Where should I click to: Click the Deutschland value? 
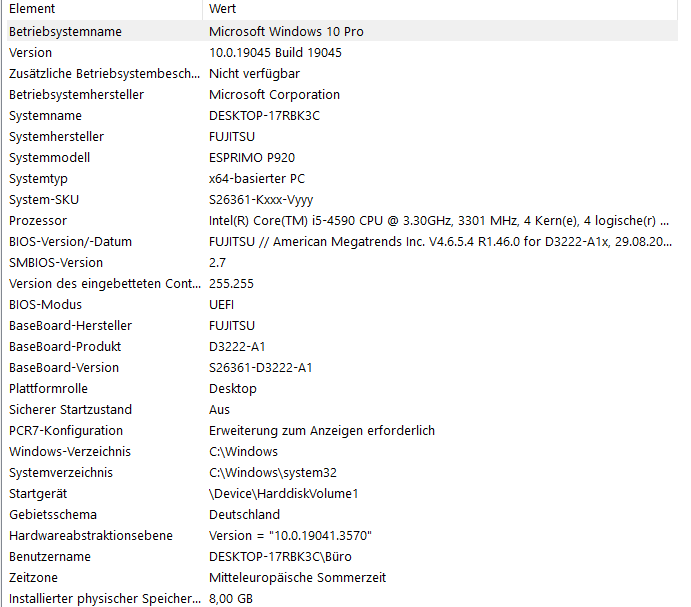[244, 515]
